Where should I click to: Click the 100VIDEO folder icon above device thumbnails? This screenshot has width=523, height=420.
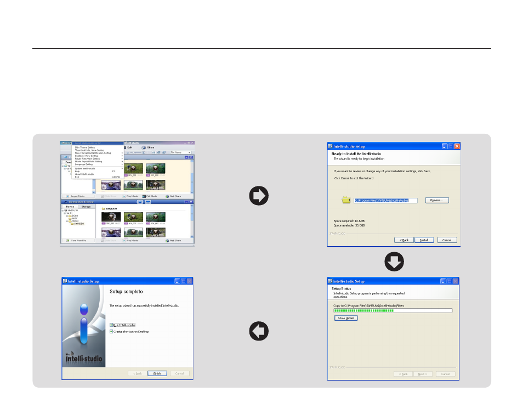[x=104, y=208]
